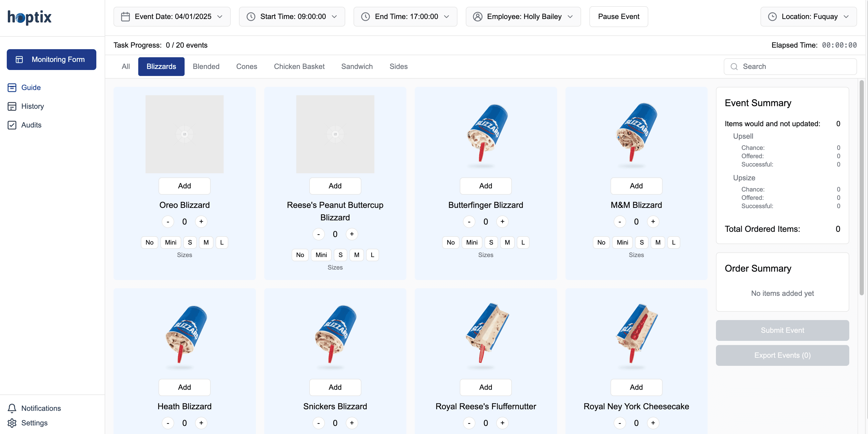This screenshot has width=868, height=434.
Task: Click the History sidebar icon
Action: pyautogui.click(x=12, y=106)
